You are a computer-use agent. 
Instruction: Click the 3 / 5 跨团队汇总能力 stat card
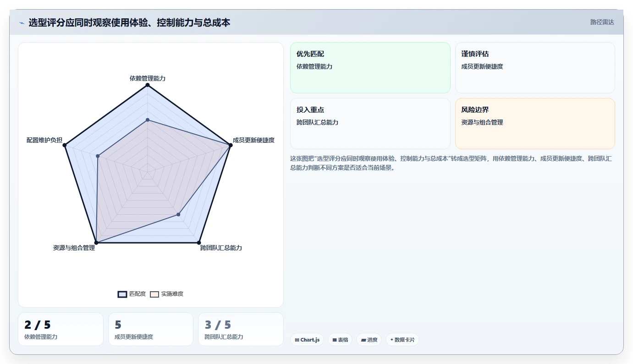pyautogui.click(x=241, y=329)
